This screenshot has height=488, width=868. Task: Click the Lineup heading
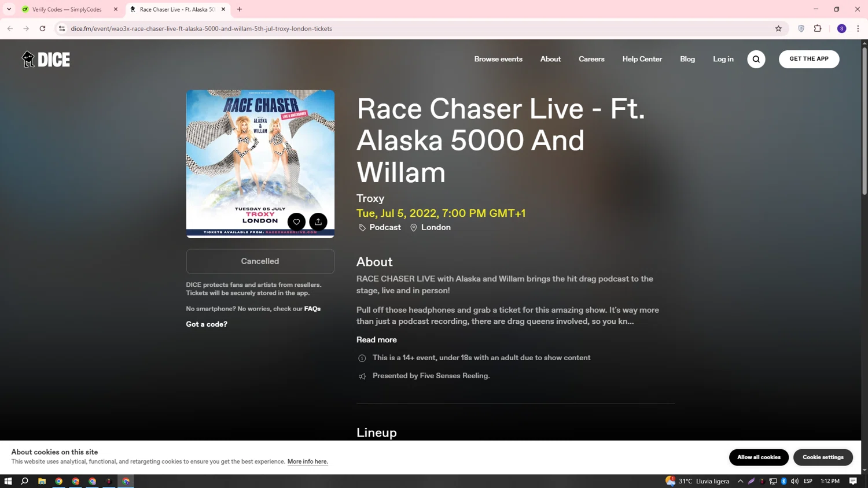(x=377, y=432)
